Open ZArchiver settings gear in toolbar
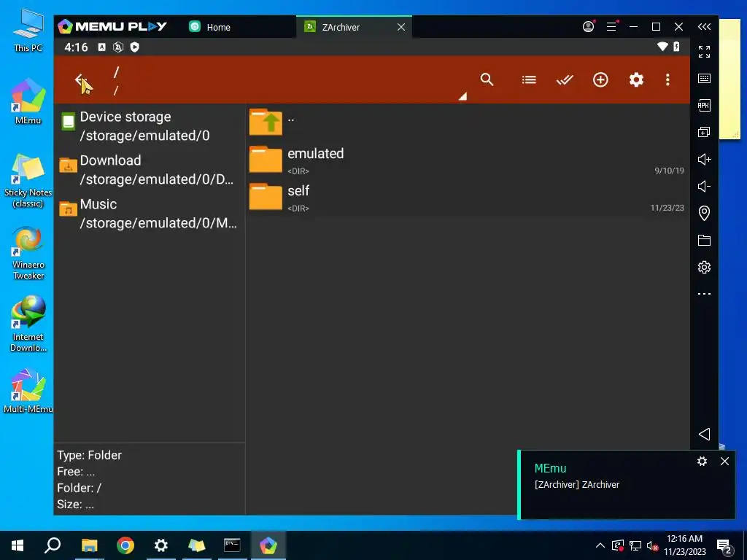Image resolution: width=747 pixels, height=560 pixels. (636, 79)
